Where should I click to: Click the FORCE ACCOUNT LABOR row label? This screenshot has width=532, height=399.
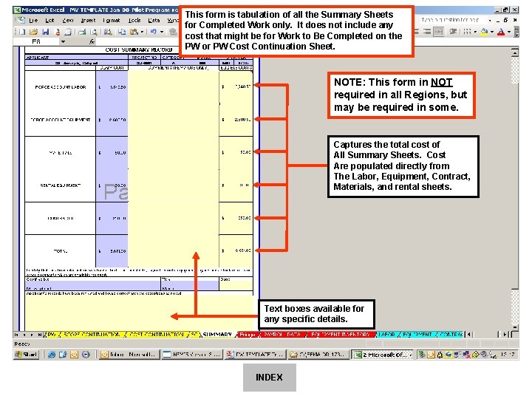(61, 87)
